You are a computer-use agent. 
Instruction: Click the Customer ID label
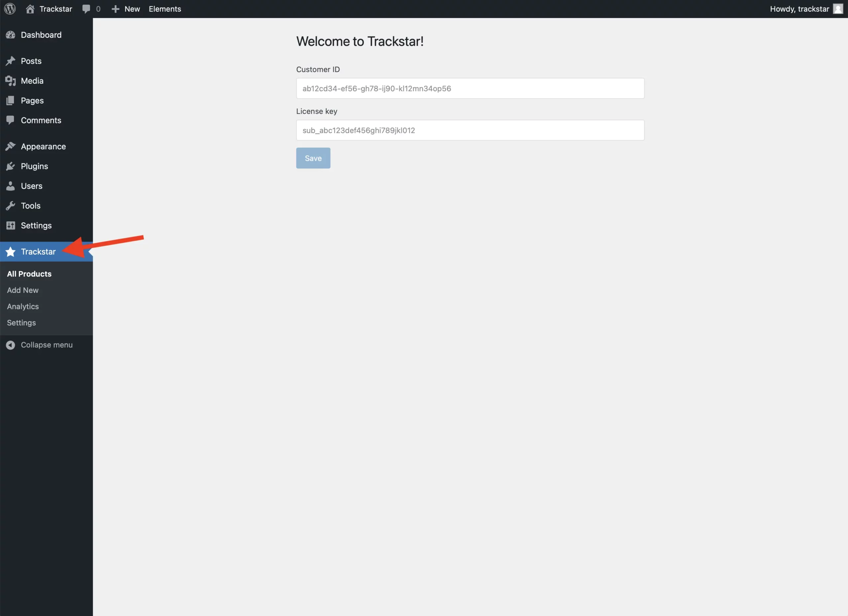[318, 70]
